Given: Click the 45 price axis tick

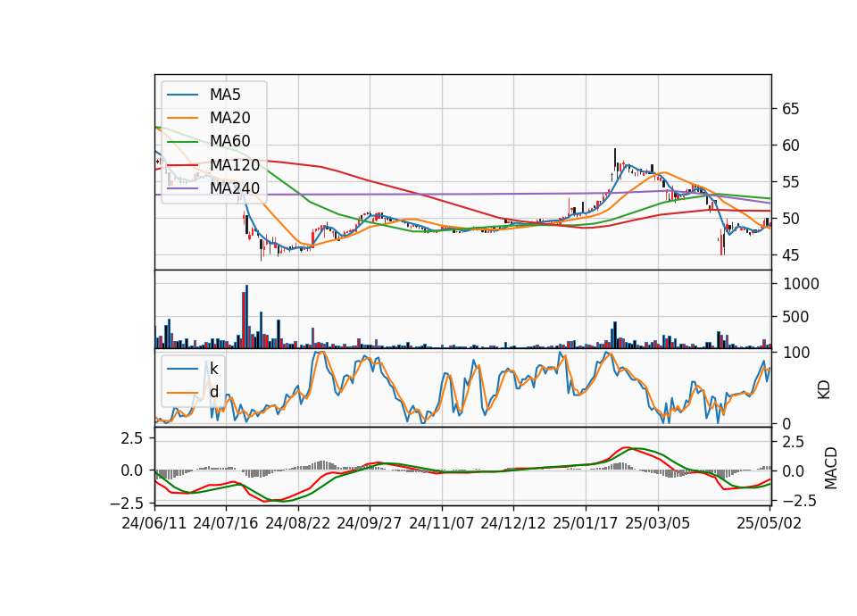Looking at the screenshot, I should (x=790, y=255).
